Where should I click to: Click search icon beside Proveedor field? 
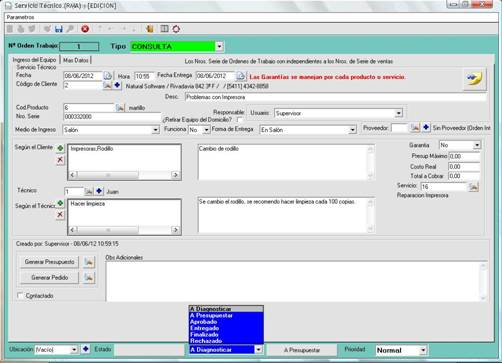click(x=415, y=128)
